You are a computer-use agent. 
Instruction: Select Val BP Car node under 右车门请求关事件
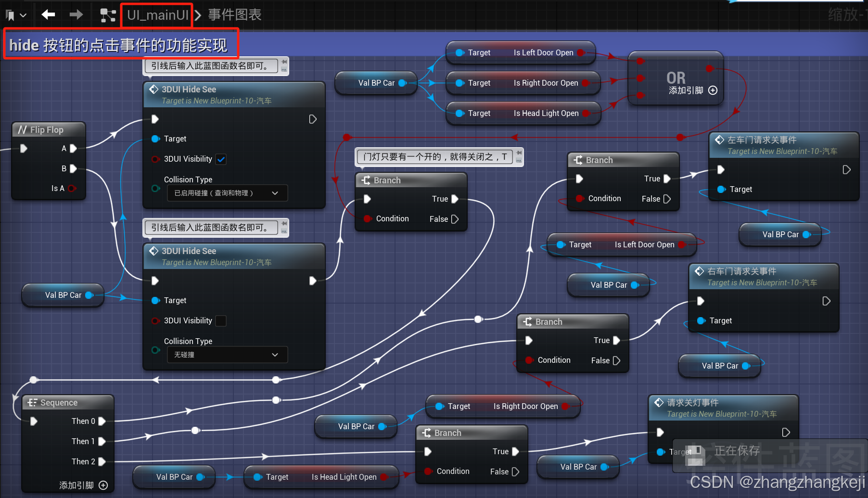point(719,366)
